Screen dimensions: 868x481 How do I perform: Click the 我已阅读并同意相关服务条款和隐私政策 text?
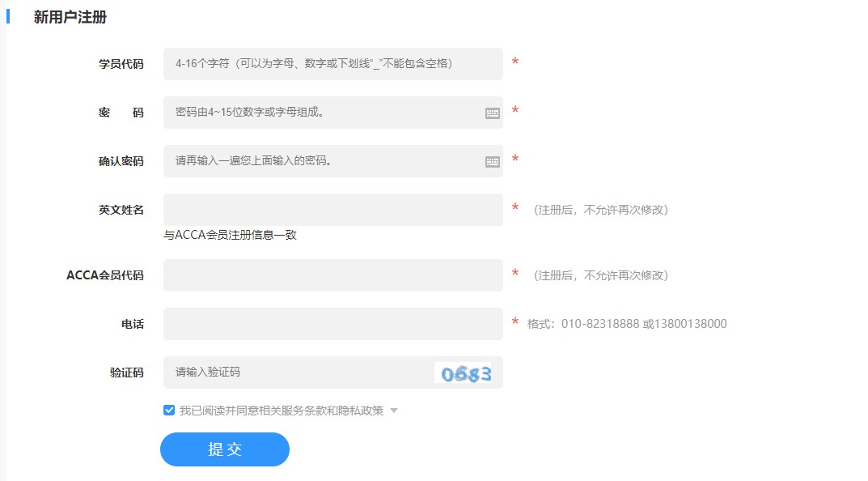[282, 411]
